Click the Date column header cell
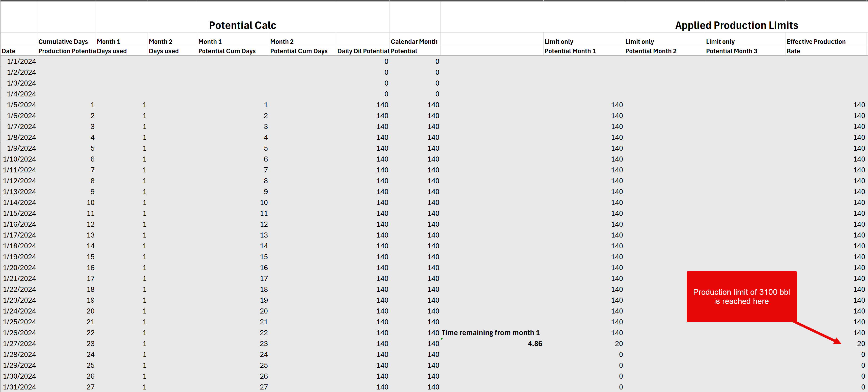 [x=9, y=51]
